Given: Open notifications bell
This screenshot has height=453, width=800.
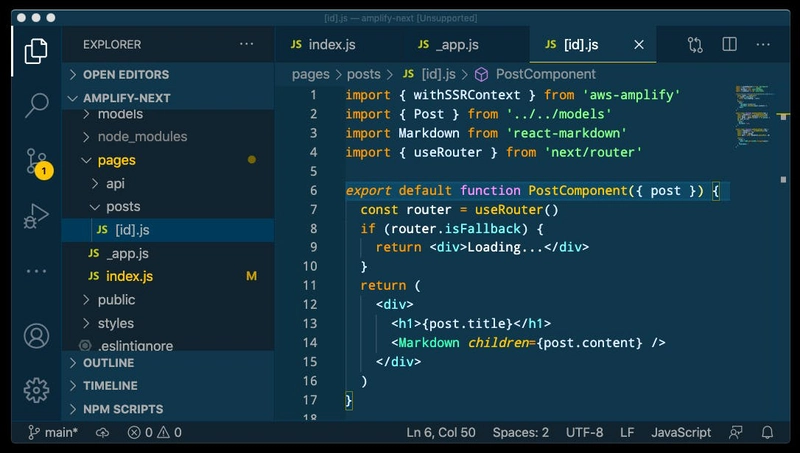Looking at the screenshot, I should pyautogui.click(x=767, y=433).
